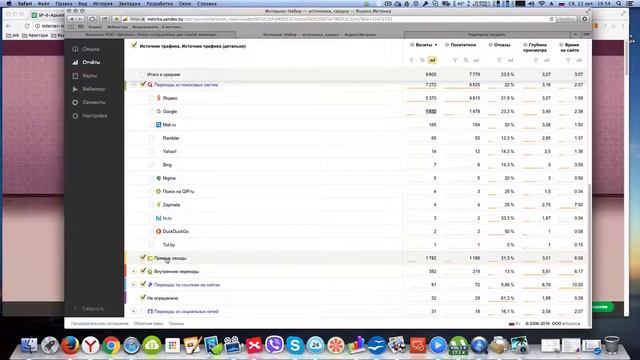Click the chart icon under Посетители
The image size is (640, 360).
coord(476,60)
